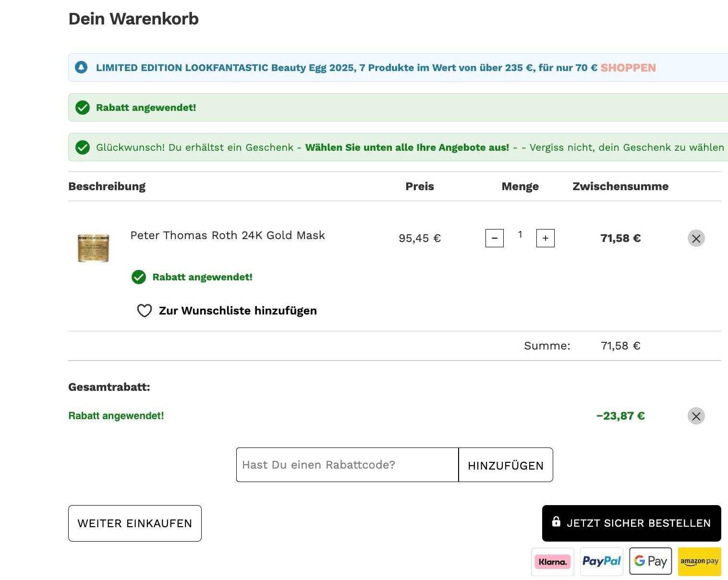Image resolution: width=728 pixels, height=580 pixels.
Task: Click the checkmark beside product's Rabatt angewendet
Action: 139,277
